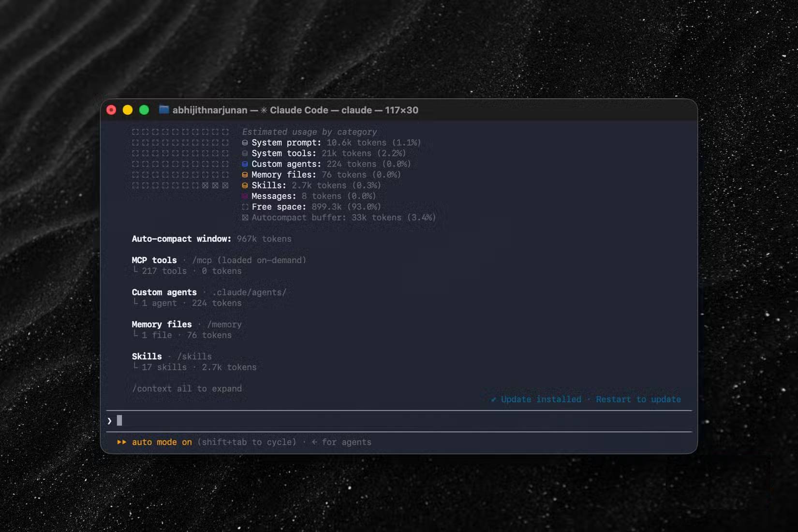Click the 'Messages:' label
The height and width of the screenshot is (532, 798).
pos(274,196)
